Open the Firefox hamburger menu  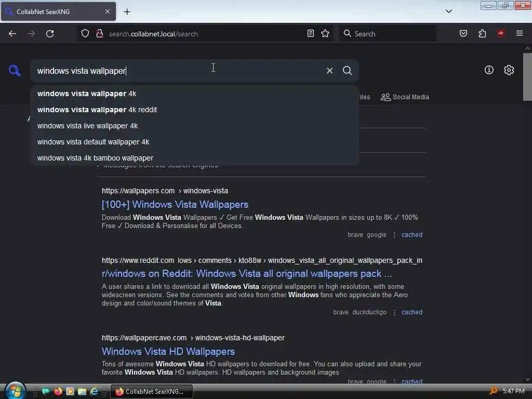520,33
